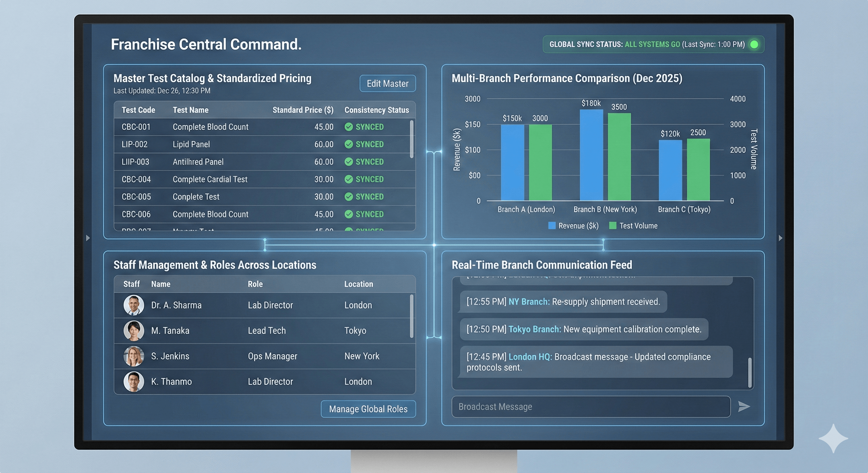Screen dimensions: 868x473
Task: Click Dr. A. Sharma's avatar photo
Action: pos(134,305)
